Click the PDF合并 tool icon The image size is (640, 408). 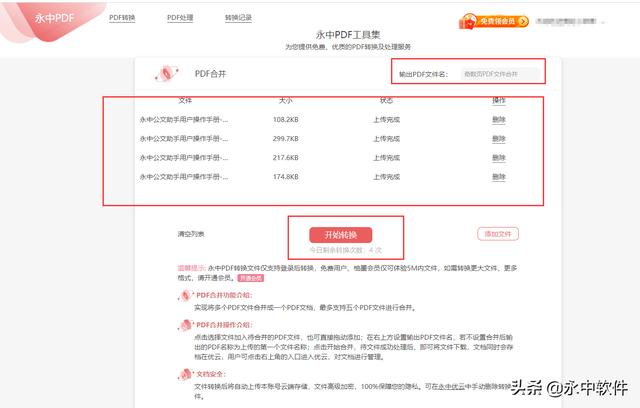pos(167,73)
